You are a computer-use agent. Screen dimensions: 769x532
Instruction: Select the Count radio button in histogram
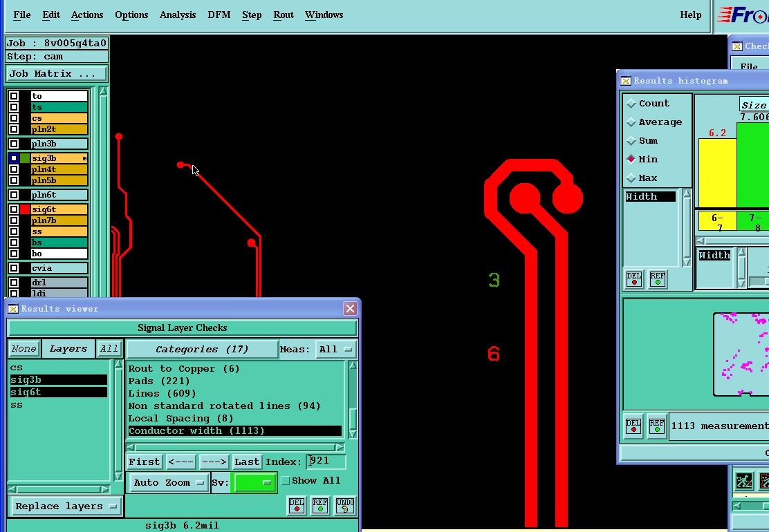[631, 104]
